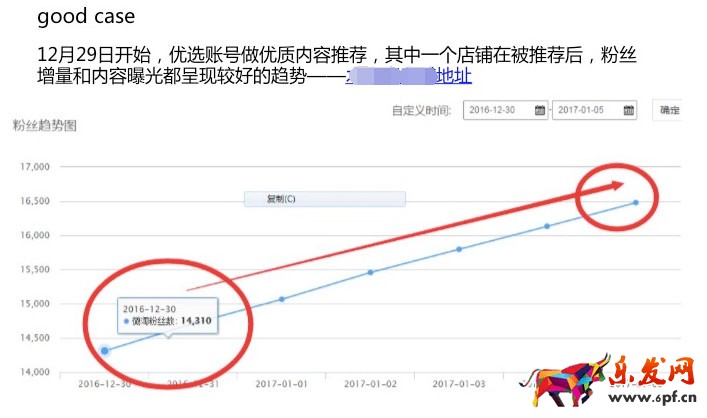Click the highlighted 2016-12-30 data point
The height and width of the screenshot is (418, 707).
[x=105, y=351]
